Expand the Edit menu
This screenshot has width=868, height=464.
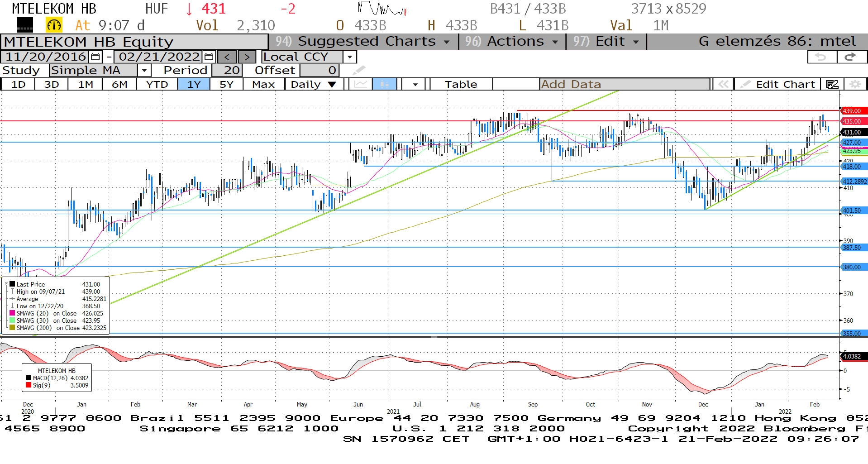point(606,41)
